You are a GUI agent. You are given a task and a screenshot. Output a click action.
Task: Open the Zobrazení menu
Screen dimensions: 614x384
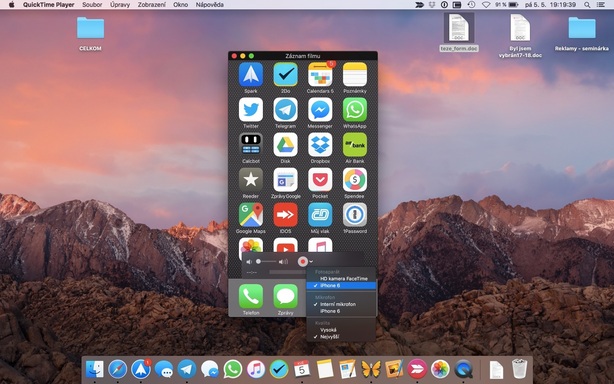click(152, 5)
